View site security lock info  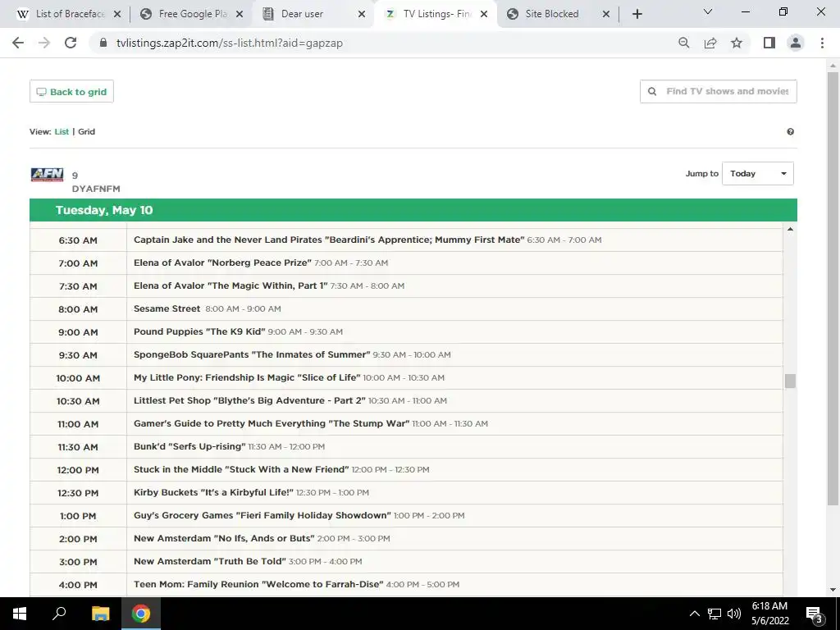click(x=103, y=43)
